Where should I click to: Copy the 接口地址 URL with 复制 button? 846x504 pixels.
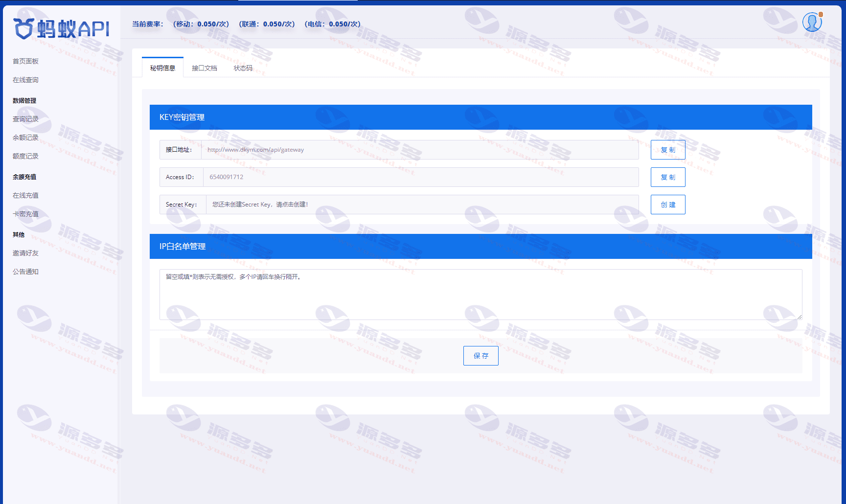(x=668, y=150)
